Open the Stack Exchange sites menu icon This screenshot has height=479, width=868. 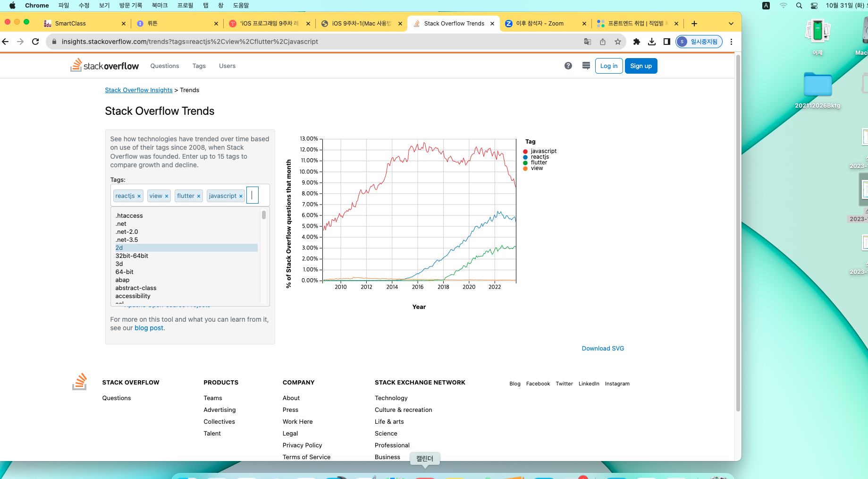(586, 66)
